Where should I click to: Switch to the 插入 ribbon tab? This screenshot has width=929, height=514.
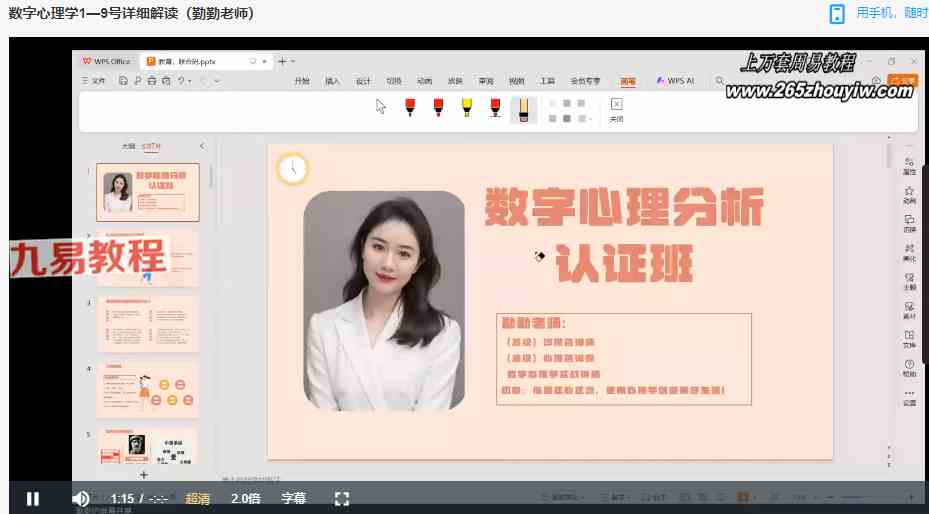point(332,81)
